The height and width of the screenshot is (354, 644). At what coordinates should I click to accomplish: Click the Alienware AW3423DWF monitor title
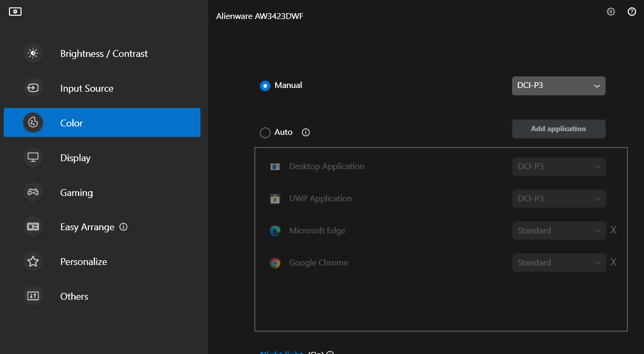[259, 16]
